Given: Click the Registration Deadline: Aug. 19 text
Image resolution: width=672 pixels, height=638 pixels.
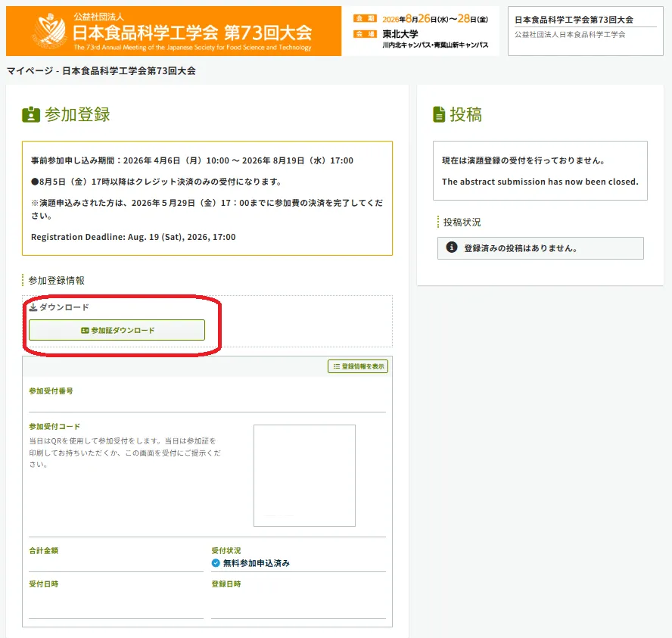Looking at the screenshot, I should pyautogui.click(x=133, y=237).
